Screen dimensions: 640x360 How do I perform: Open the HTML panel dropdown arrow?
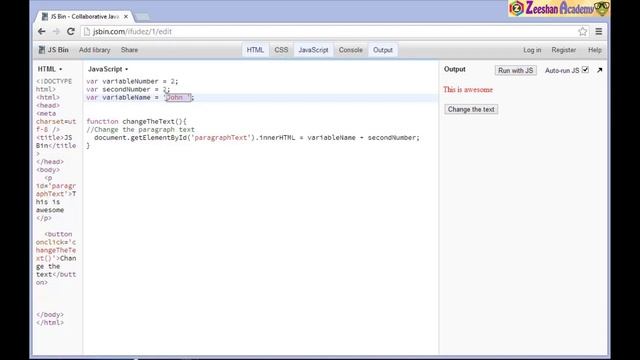[60, 69]
